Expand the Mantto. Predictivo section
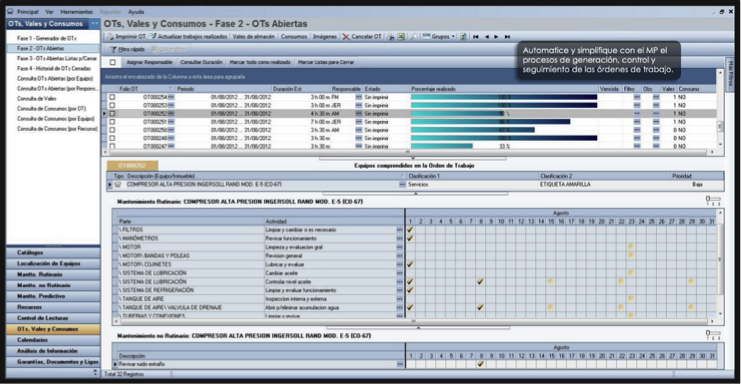Image resolution: width=741 pixels, height=384 pixels. point(53,296)
